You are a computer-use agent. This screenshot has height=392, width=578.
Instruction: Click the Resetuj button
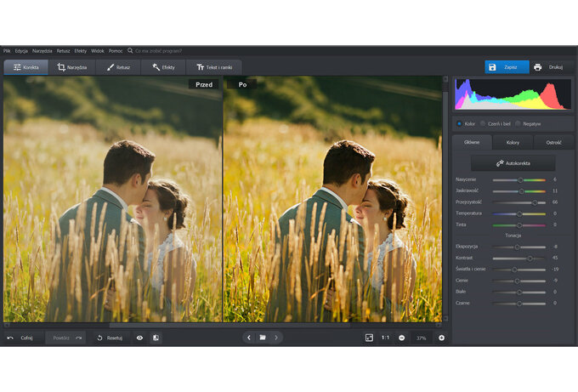(x=110, y=338)
